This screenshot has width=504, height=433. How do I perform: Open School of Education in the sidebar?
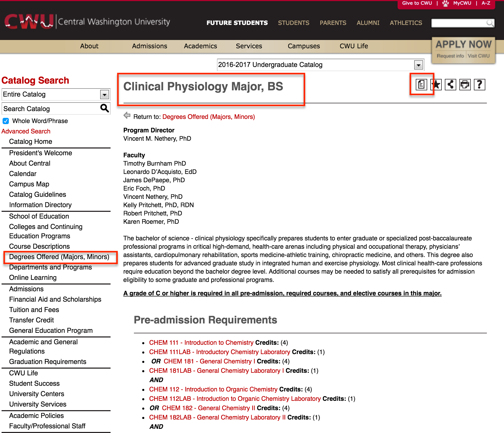(39, 216)
